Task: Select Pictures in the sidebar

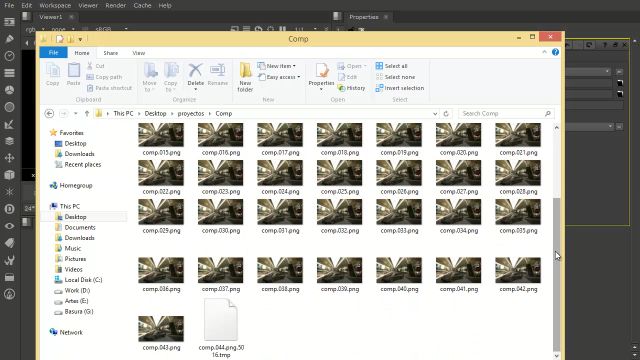Action: [x=76, y=259]
